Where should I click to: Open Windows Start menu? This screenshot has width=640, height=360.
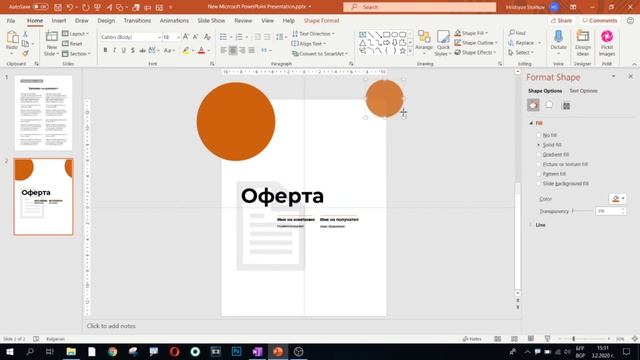click(x=9, y=351)
